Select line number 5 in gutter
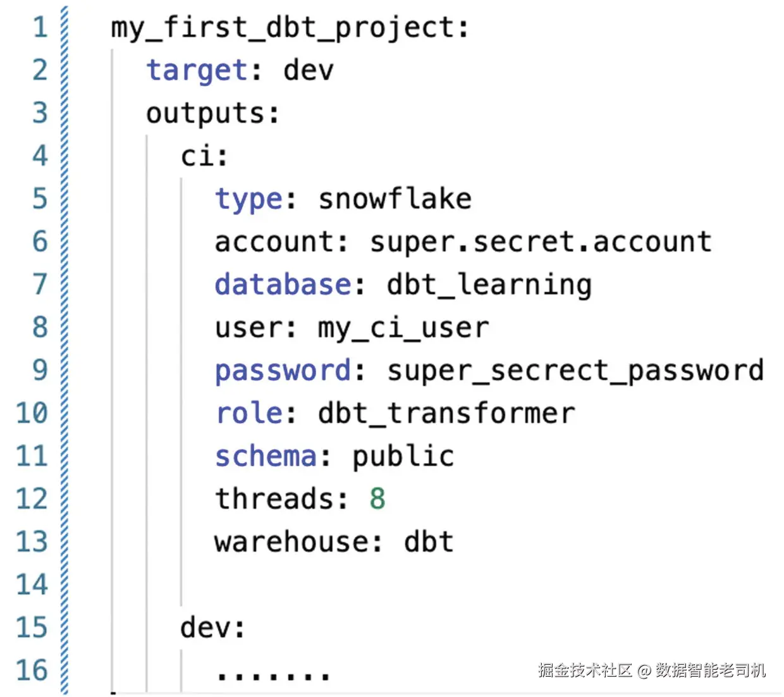Image resolution: width=784 pixels, height=697 pixels. 40,199
